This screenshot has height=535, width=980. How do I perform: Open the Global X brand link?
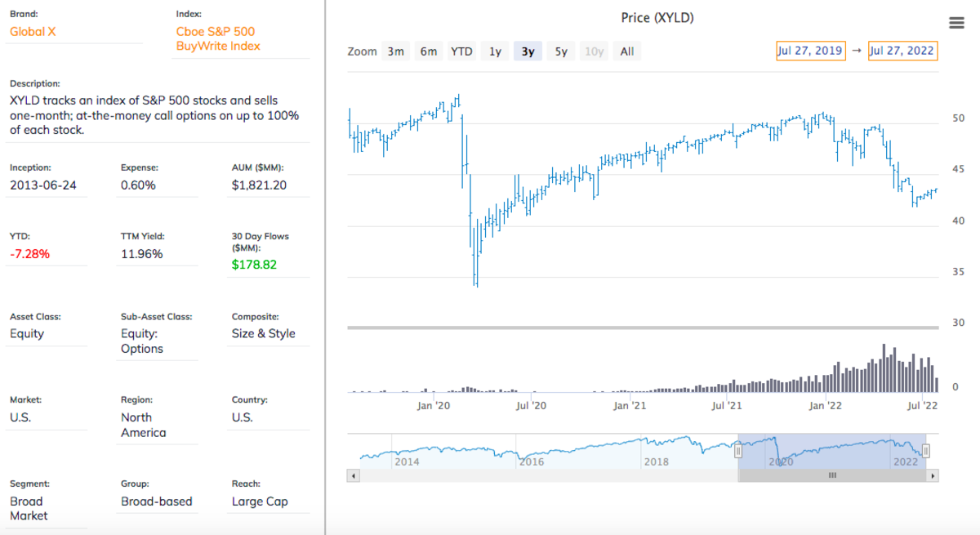[33, 32]
